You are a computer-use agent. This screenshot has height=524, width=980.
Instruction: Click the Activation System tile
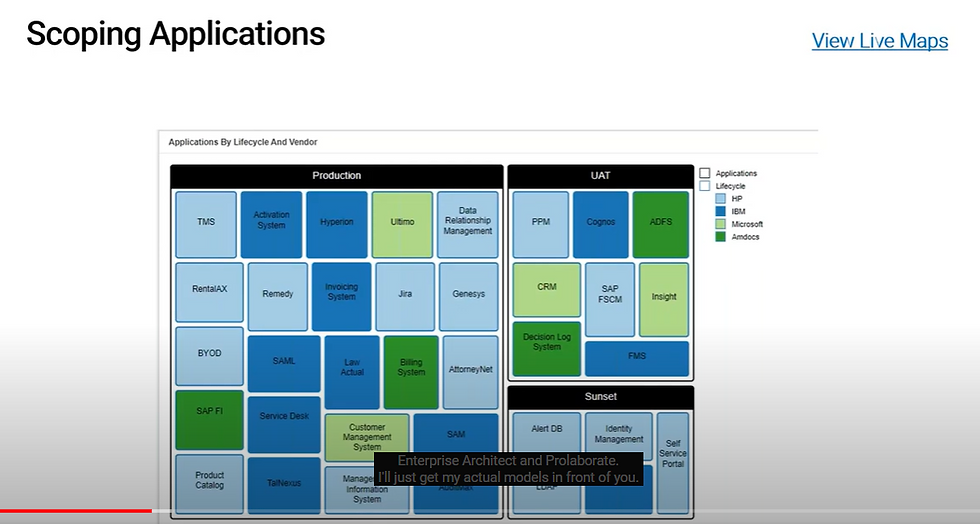(271, 224)
